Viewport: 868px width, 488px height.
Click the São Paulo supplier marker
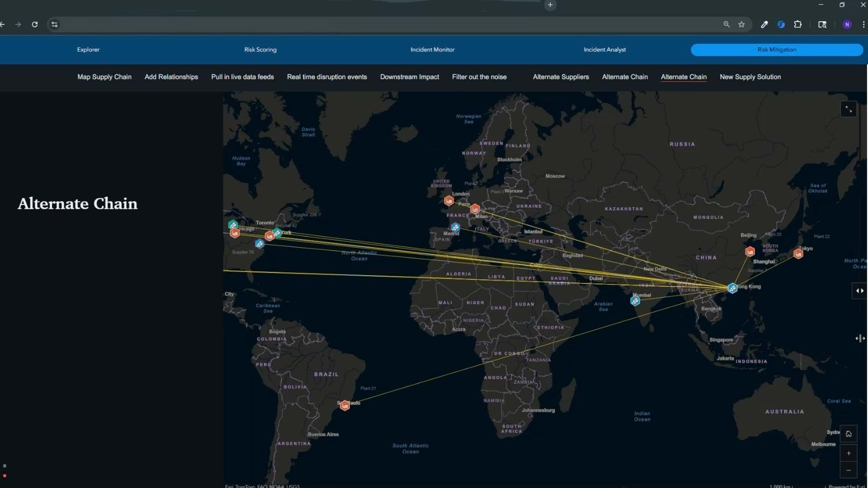345,405
